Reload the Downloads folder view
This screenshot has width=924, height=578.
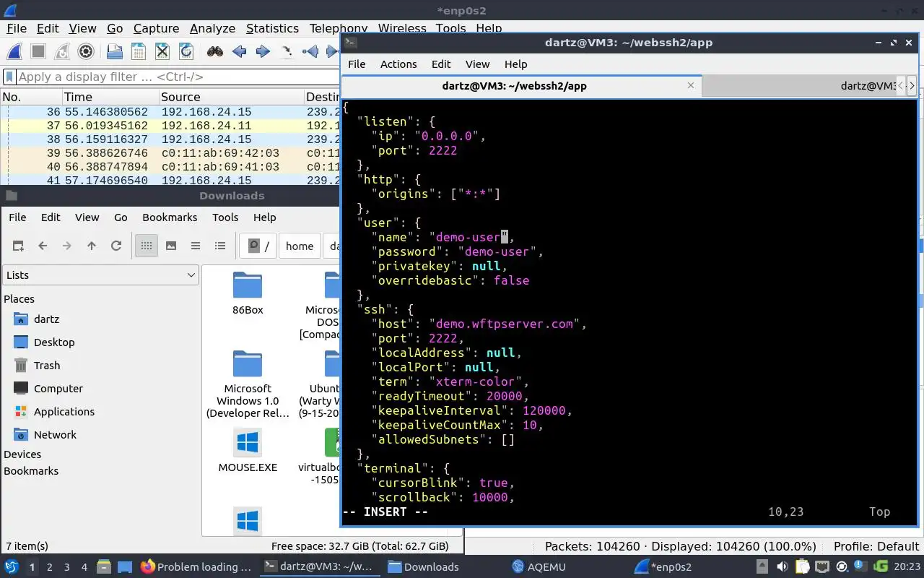(116, 246)
